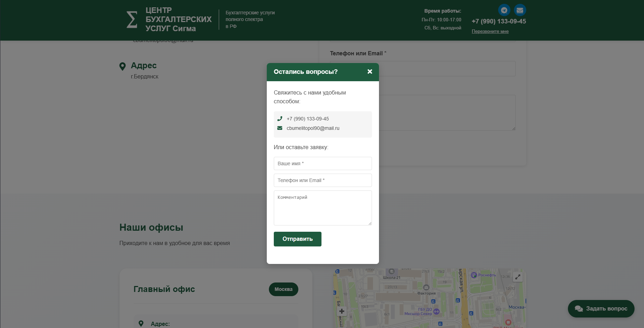The image size is (644, 328).
Task: Click "Школа 21" label on map
Action: (x=392, y=278)
